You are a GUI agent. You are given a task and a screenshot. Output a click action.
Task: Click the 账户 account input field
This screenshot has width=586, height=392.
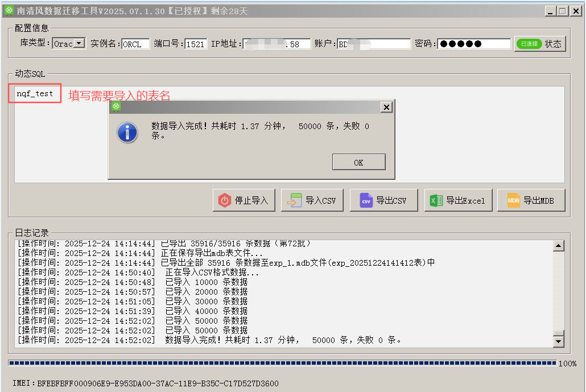(374, 44)
